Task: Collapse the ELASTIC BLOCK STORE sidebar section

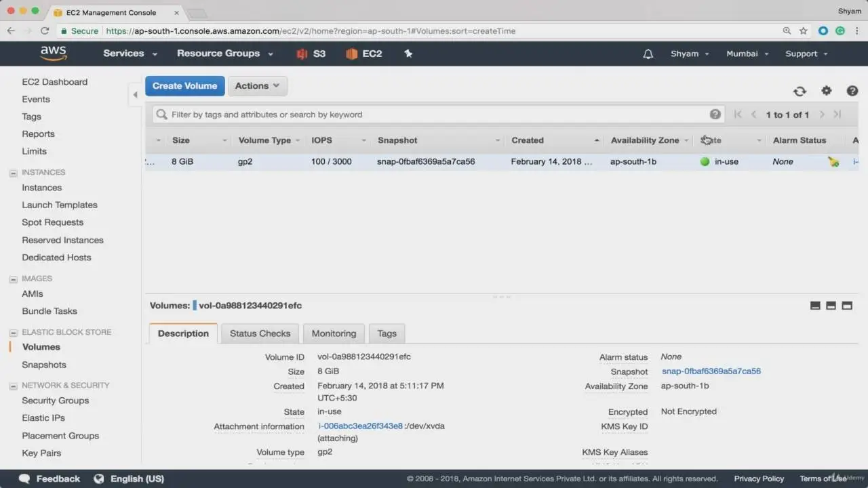Action: click(13, 333)
